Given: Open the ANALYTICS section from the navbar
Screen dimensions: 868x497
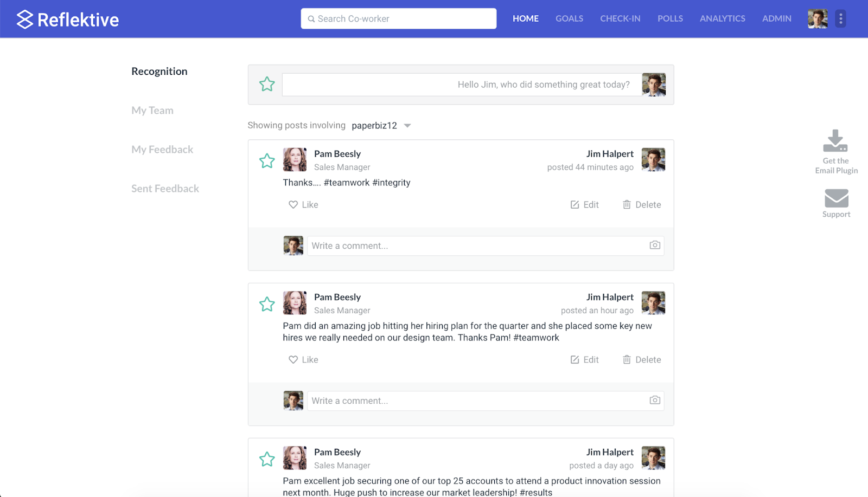Looking at the screenshot, I should tap(722, 18).
